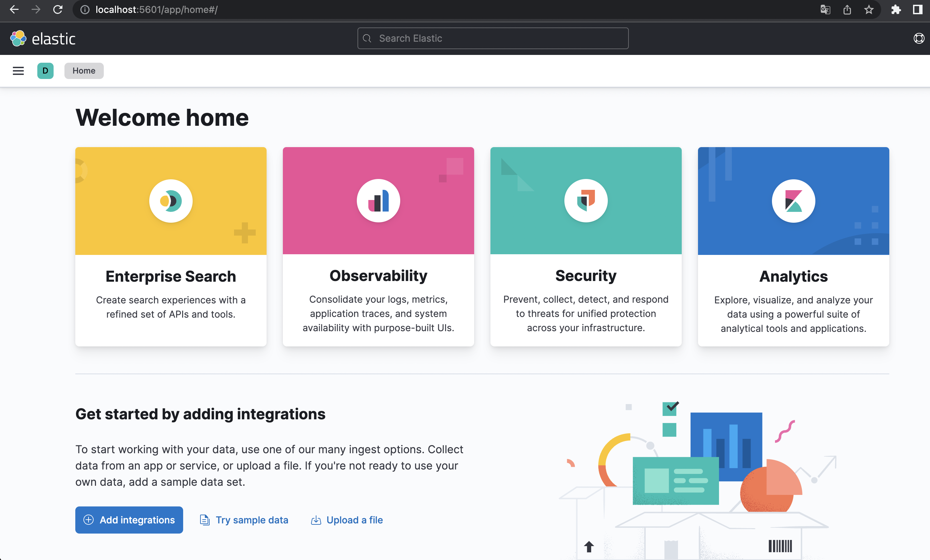Click the site info icon in address bar
This screenshot has height=560, width=930.
pos(85,10)
